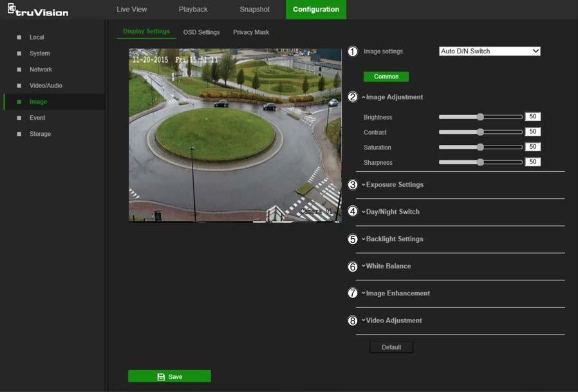Screen dimensions: 578x392
Task: Click the truVision logo
Action: (x=38, y=10)
